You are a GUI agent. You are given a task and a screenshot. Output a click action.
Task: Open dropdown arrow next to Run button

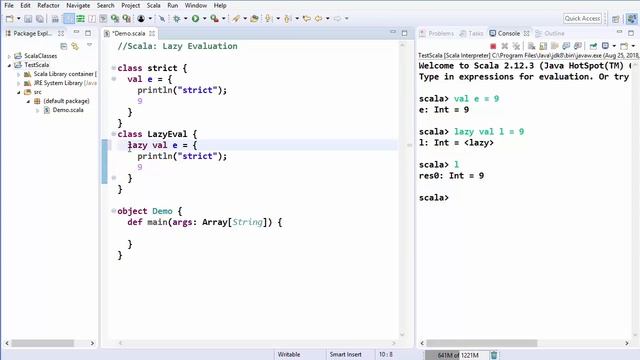[204, 19]
